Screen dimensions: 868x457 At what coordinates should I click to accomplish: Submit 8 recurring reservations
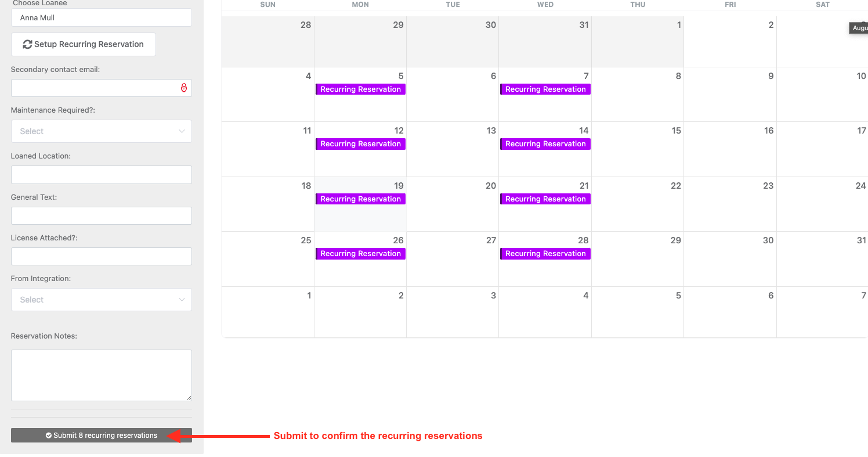[102, 436]
